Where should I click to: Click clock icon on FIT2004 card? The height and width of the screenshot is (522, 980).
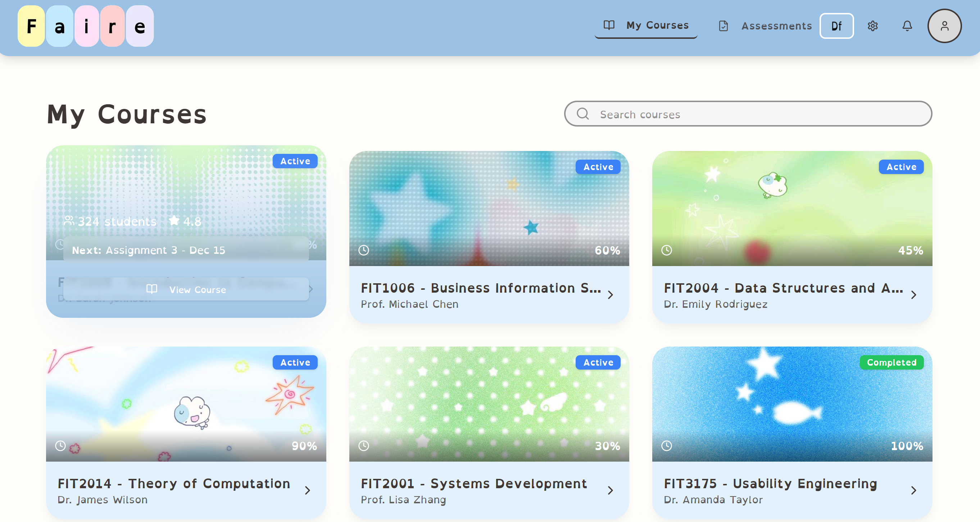667,250
